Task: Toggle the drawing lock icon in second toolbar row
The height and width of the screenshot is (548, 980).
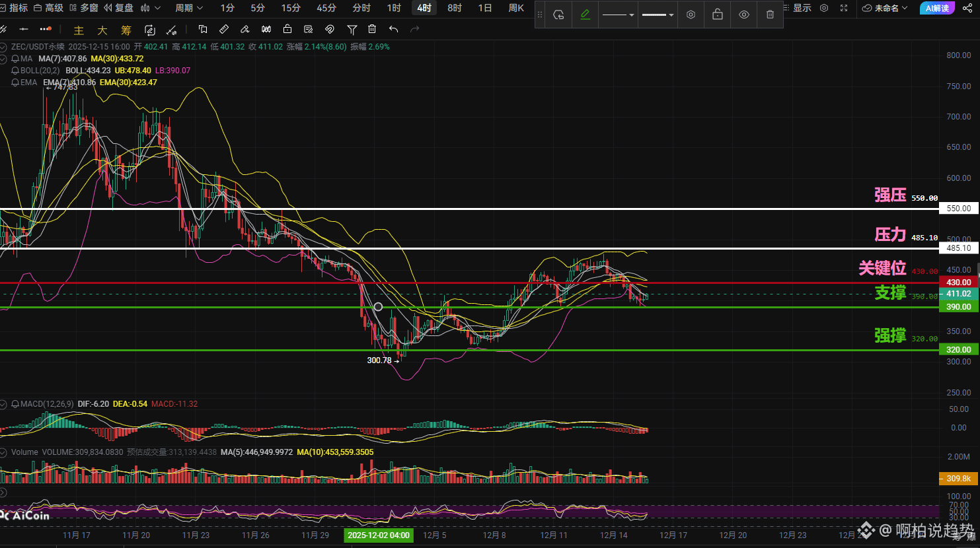Action: (x=287, y=30)
